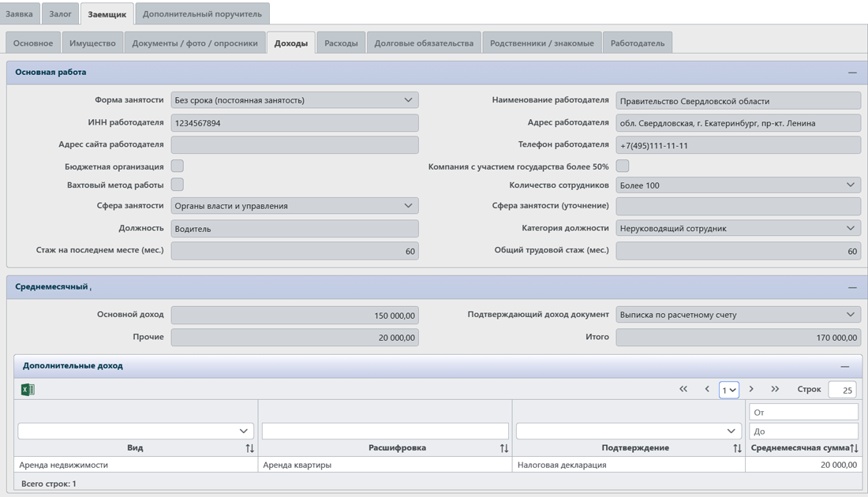Enable Вахтовый метод работы checkbox
The width and height of the screenshot is (868, 497).
coord(178,185)
